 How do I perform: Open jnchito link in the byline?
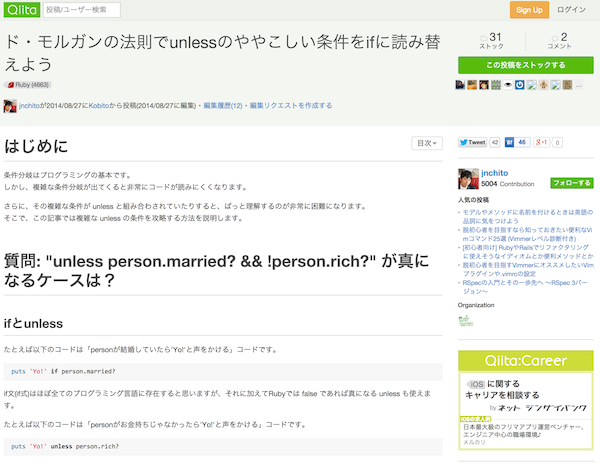point(29,106)
